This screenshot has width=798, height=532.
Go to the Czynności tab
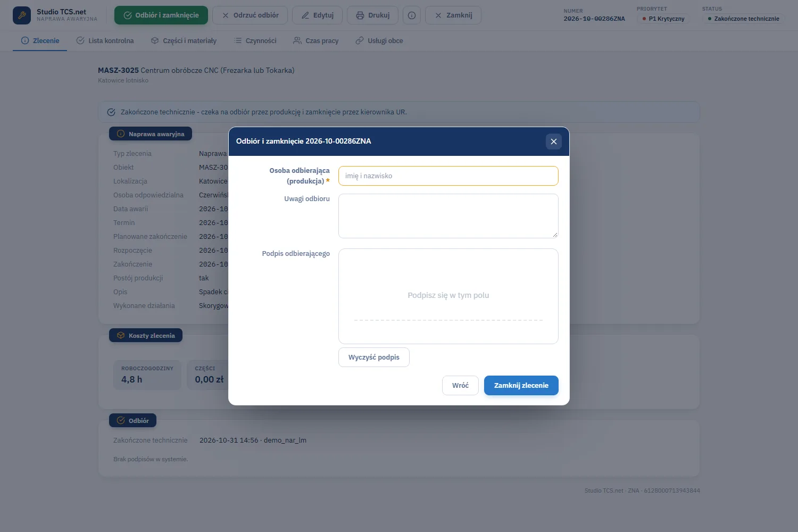pos(255,40)
